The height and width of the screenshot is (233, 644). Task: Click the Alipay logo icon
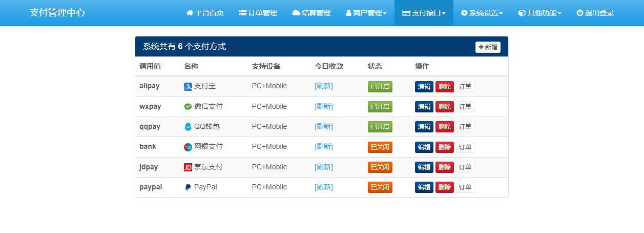[x=188, y=87]
